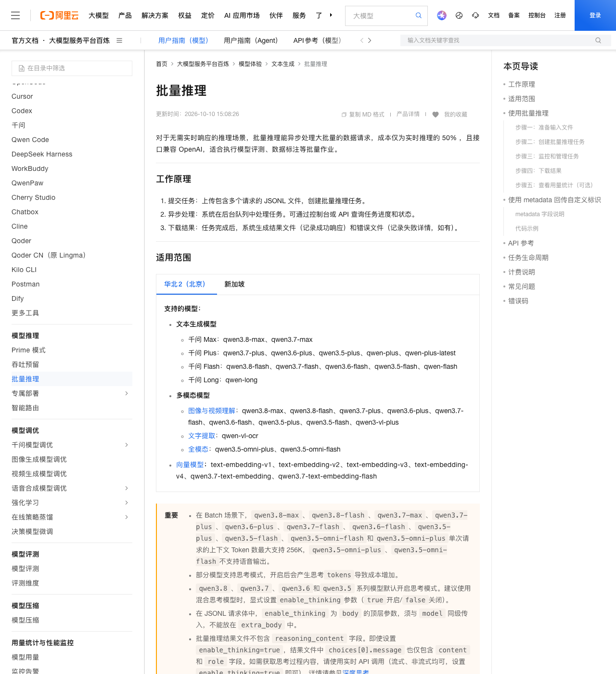Expand the 强化学习 sidebar item
Image resolution: width=616 pixels, height=674 pixels.
point(127,503)
